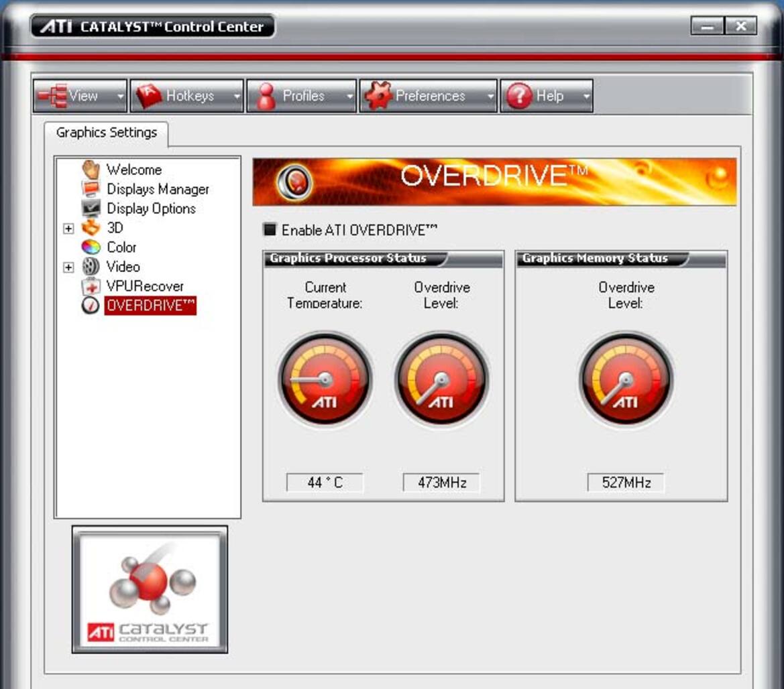Click the Displays Manager monitor icon
The height and width of the screenshot is (689, 784).
pyautogui.click(x=91, y=189)
